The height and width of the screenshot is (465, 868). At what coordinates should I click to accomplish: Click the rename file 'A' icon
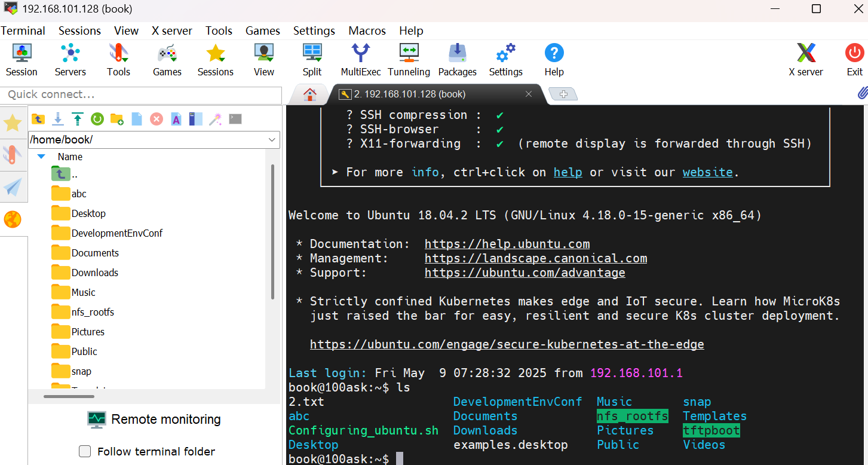(x=176, y=119)
